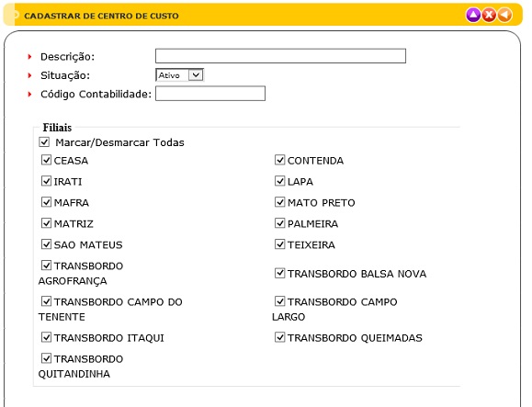
Task: Toggle the TRANSBORDO BALSA NOVA checkbox
Action: [280, 273]
